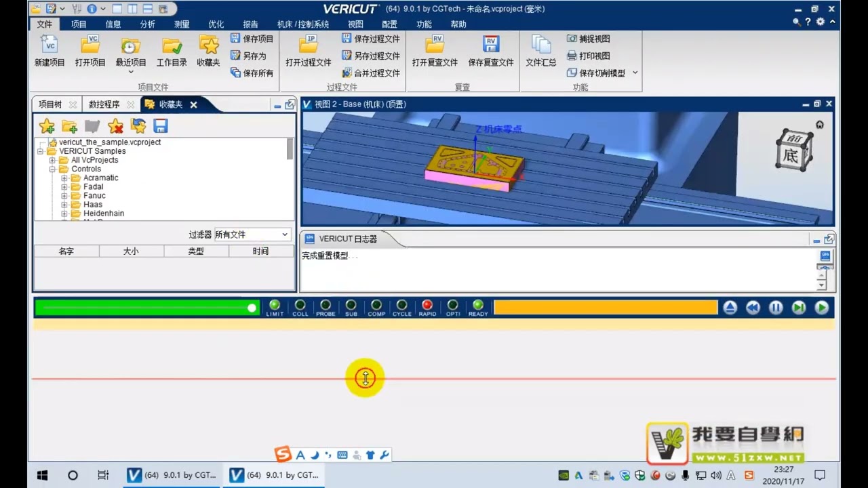The image size is (868, 488).
Task: Expand the Recent Projects (最近项目) dropdown
Action: pos(131,70)
